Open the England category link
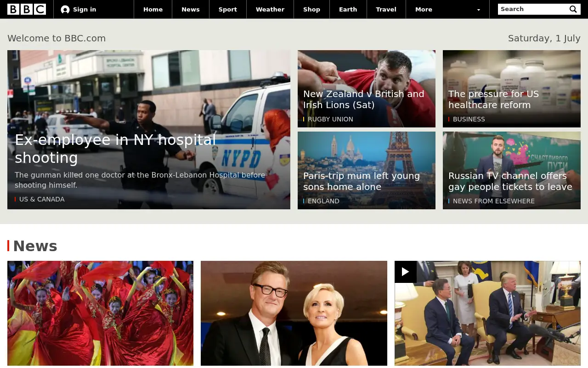Screen dimensions: 588x368 click(x=323, y=201)
